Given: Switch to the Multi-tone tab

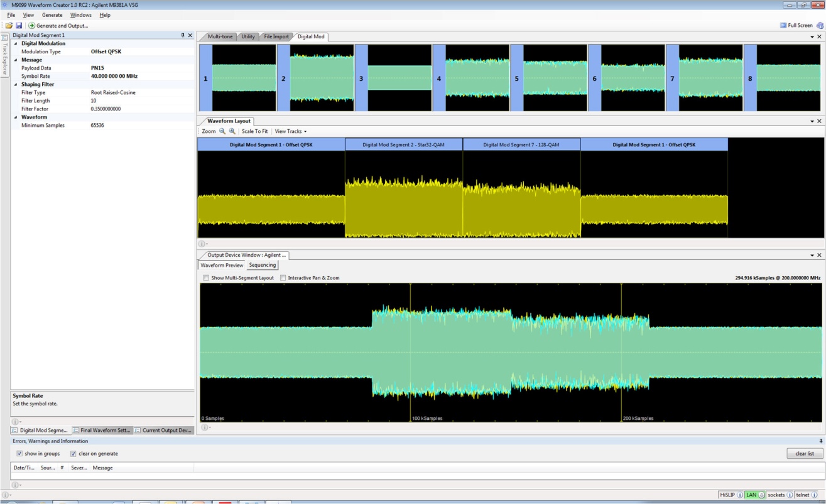Looking at the screenshot, I should tap(220, 36).
